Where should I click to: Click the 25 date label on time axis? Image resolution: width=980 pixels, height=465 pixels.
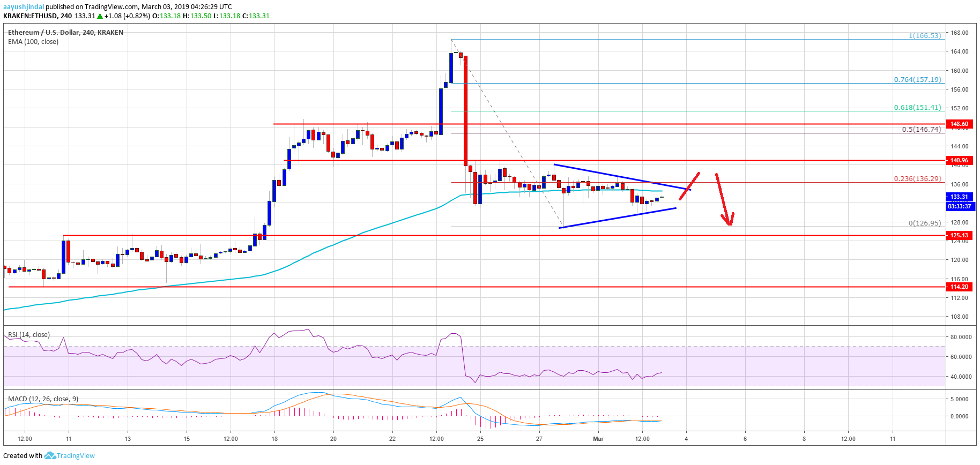pyautogui.click(x=480, y=439)
